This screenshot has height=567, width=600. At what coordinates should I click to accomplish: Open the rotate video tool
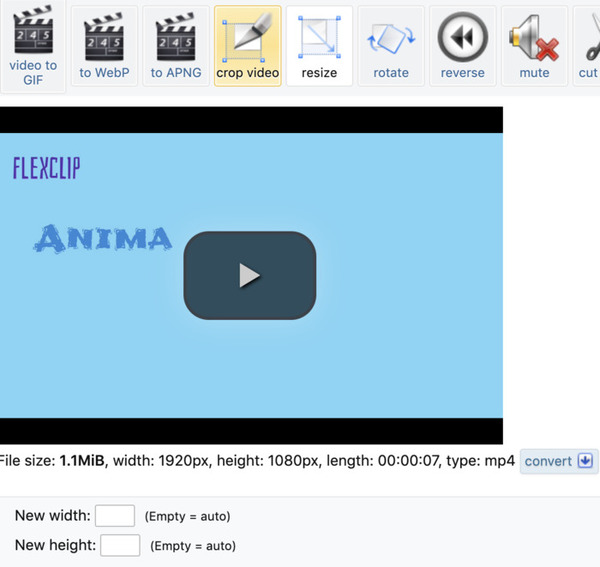click(x=391, y=46)
